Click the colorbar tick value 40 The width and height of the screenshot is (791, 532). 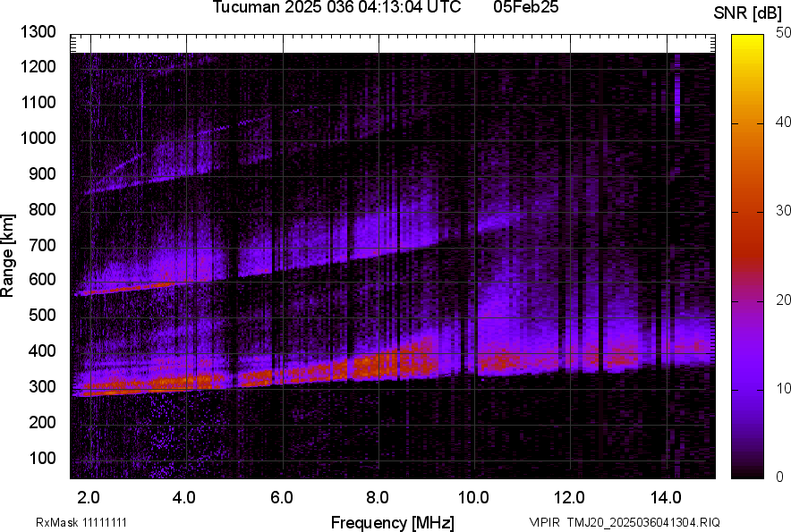(x=783, y=122)
